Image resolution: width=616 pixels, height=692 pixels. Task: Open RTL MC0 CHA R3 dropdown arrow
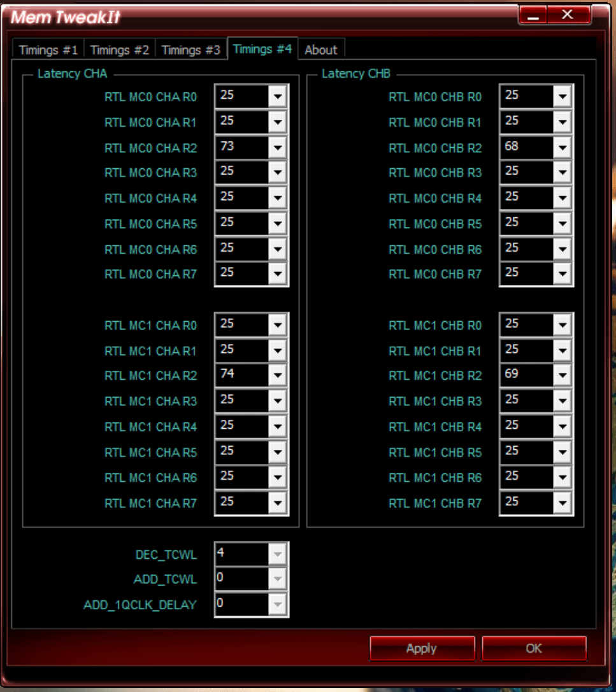278,172
